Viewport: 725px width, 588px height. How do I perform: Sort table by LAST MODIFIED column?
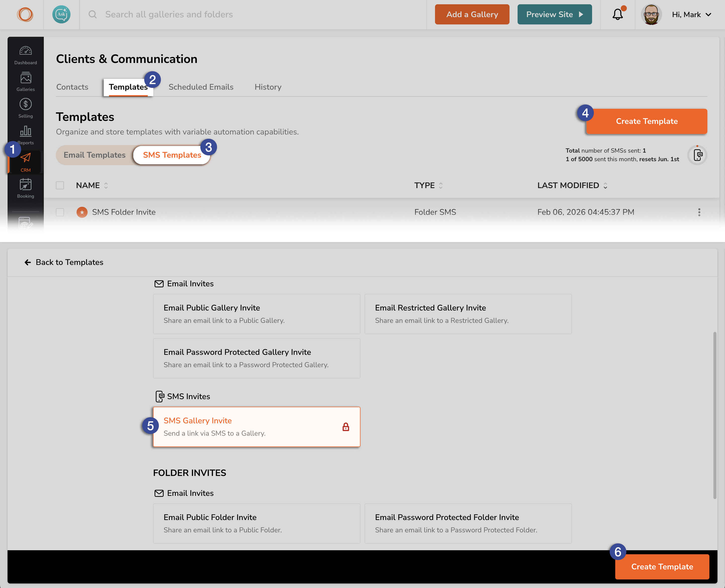pyautogui.click(x=572, y=185)
